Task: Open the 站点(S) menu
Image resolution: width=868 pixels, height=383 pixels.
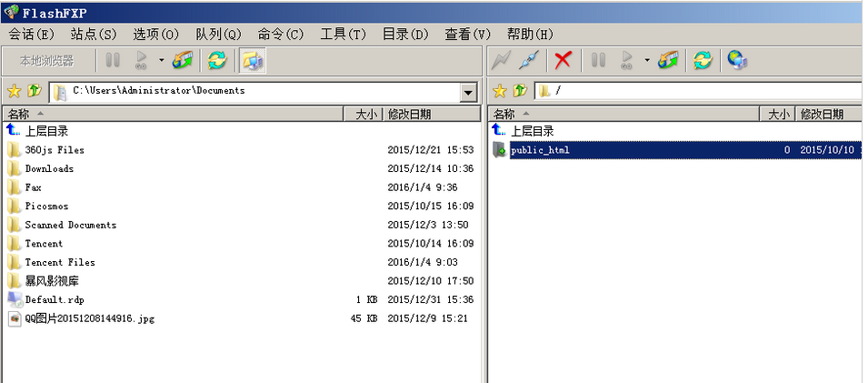Action: click(94, 35)
